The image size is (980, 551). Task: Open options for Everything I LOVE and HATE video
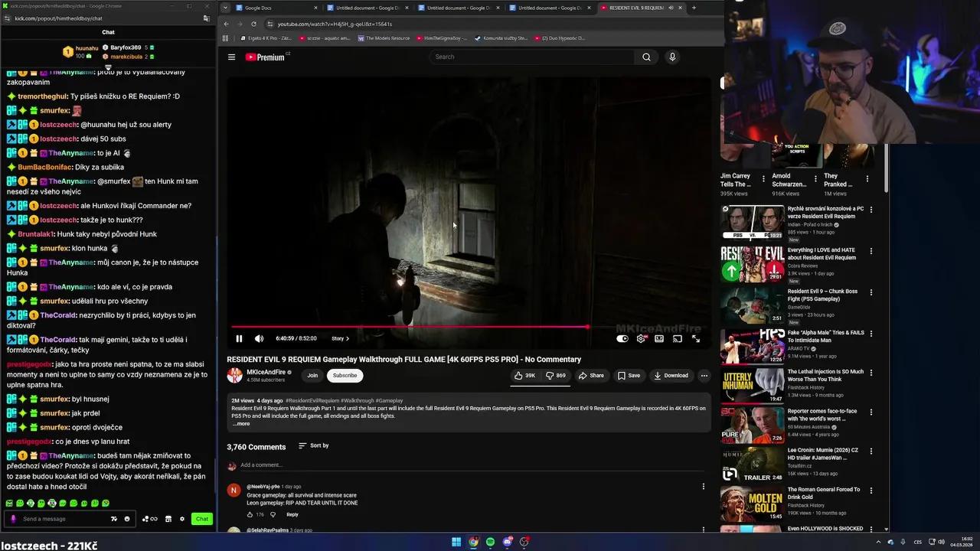871,251
